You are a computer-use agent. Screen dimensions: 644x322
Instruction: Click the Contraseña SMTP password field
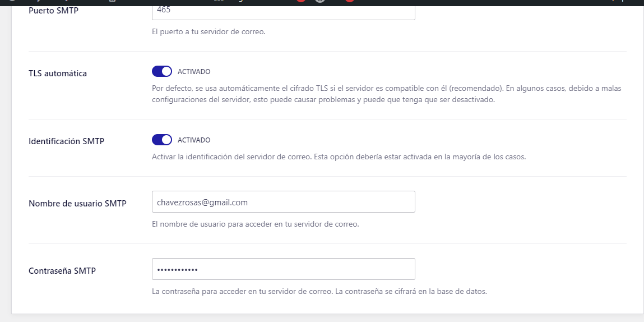284,269
